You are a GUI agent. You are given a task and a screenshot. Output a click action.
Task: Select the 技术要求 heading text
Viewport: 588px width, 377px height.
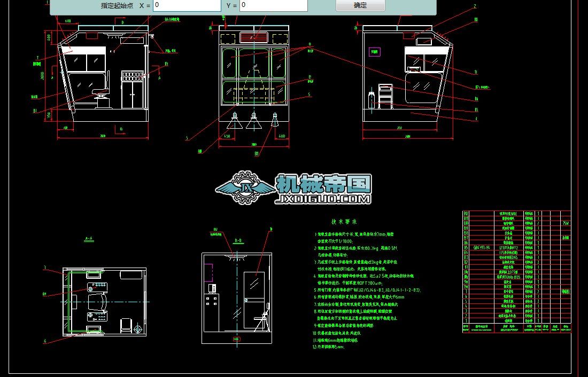[x=344, y=222]
